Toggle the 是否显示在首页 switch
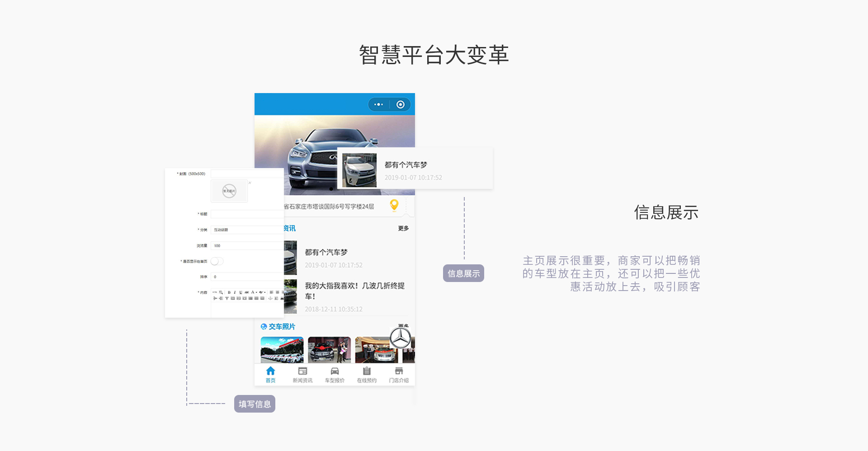Screen dimensions: 868x451 (x=217, y=261)
